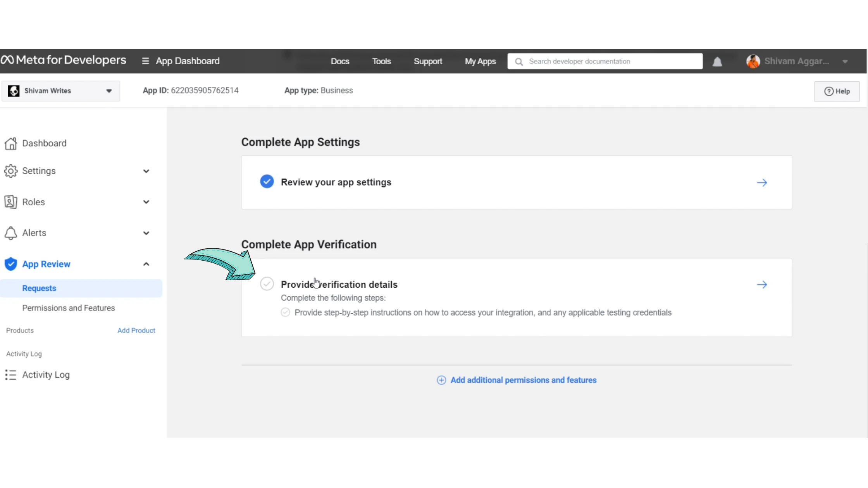The height and width of the screenshot is (488, 868).
Task: Click the Meta for Developers logo
Action: [x=64, y=60]
